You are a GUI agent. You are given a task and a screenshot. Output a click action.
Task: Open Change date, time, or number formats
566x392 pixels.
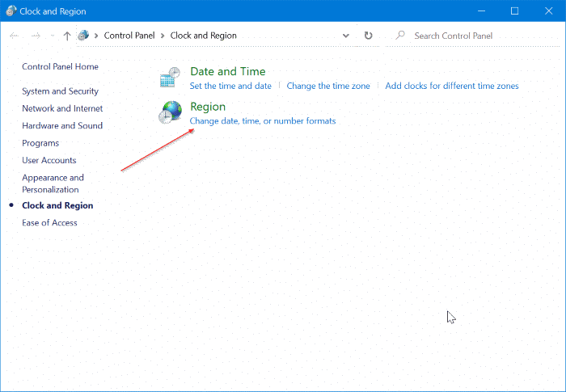pos(263,121)
